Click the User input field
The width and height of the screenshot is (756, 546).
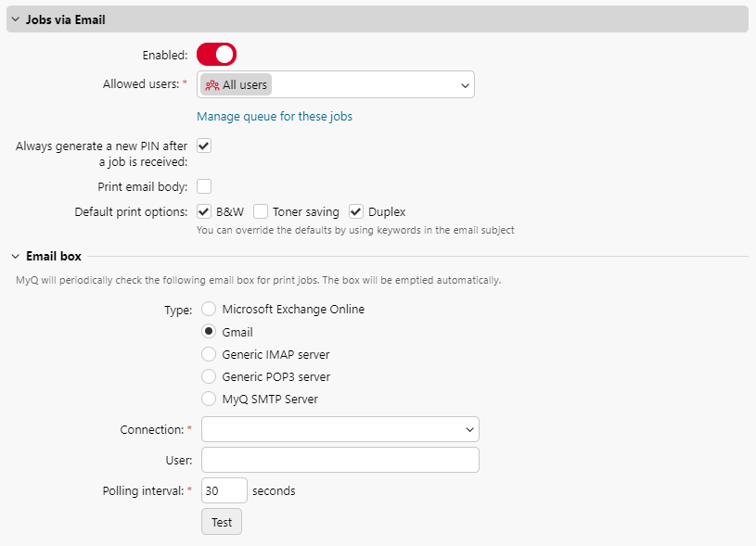[340, 460]
